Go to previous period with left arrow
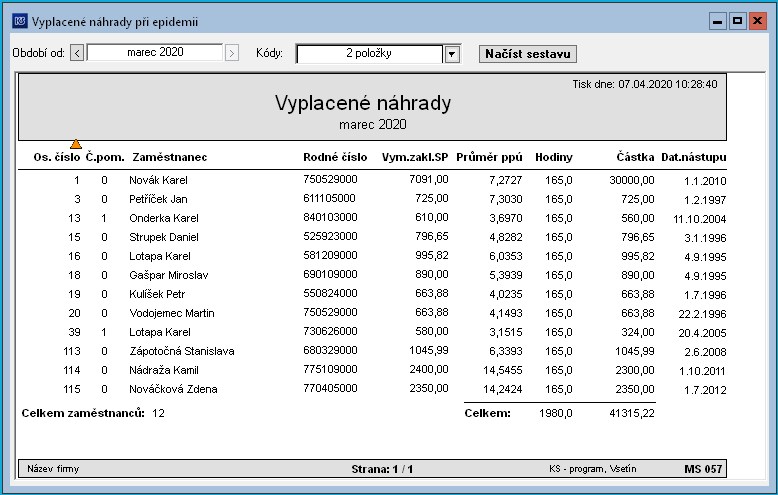 tap(77, 53)
